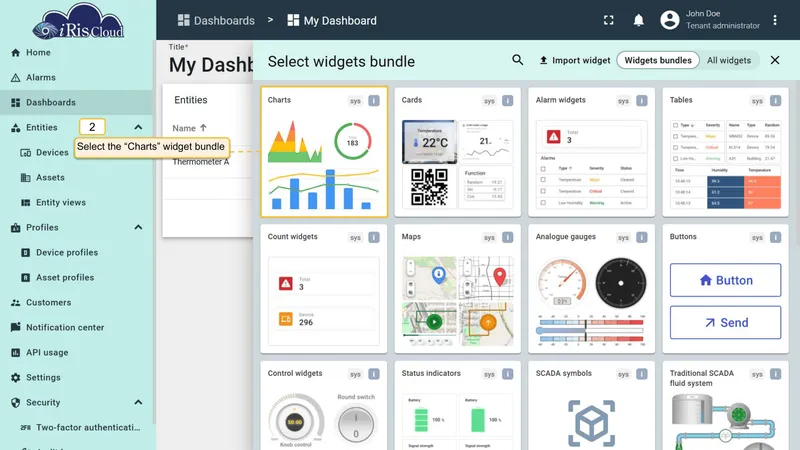Screen dimensions: 800x450
Task: Select the Count widgets bundle
Action: click(324, 289)
